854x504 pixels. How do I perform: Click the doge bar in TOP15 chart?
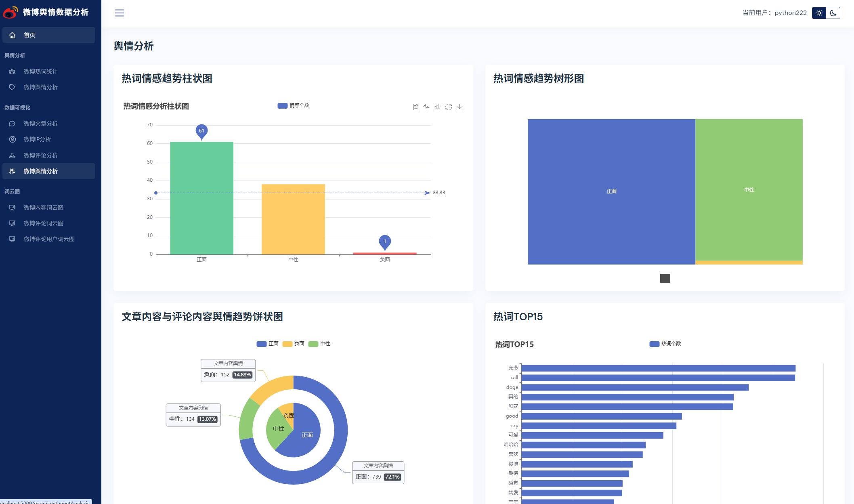pyautogui.click(x=635, y=388)
